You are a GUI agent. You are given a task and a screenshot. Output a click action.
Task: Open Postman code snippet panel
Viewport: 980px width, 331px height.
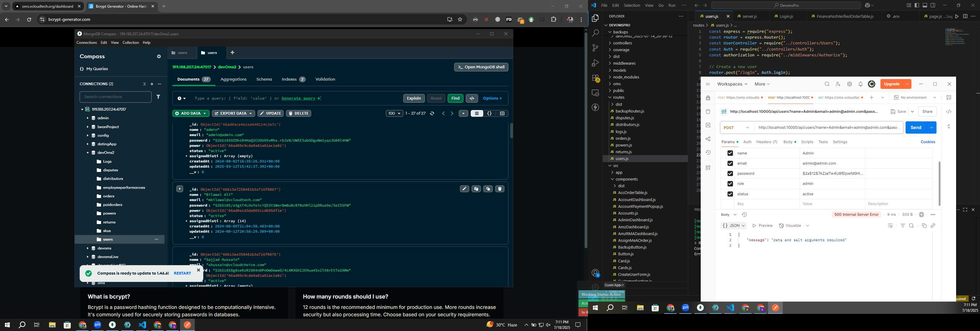click(949, 112)
